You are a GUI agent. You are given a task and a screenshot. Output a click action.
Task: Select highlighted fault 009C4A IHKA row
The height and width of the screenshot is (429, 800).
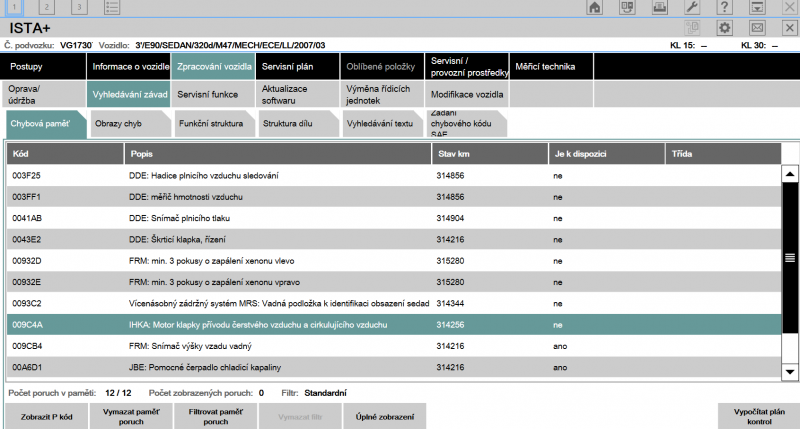394,325
